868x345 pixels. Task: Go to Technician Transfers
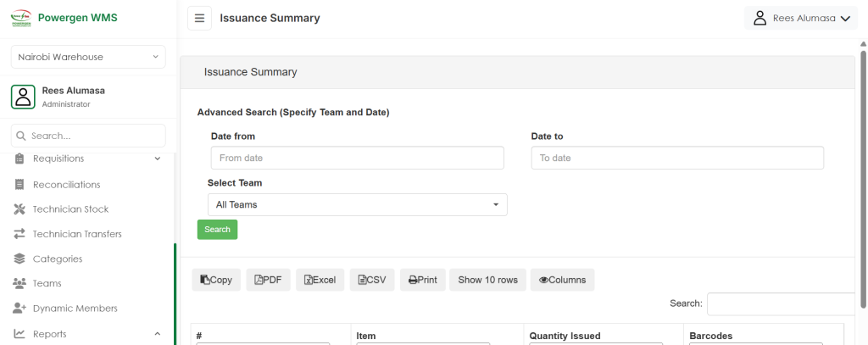coord(76,234)
